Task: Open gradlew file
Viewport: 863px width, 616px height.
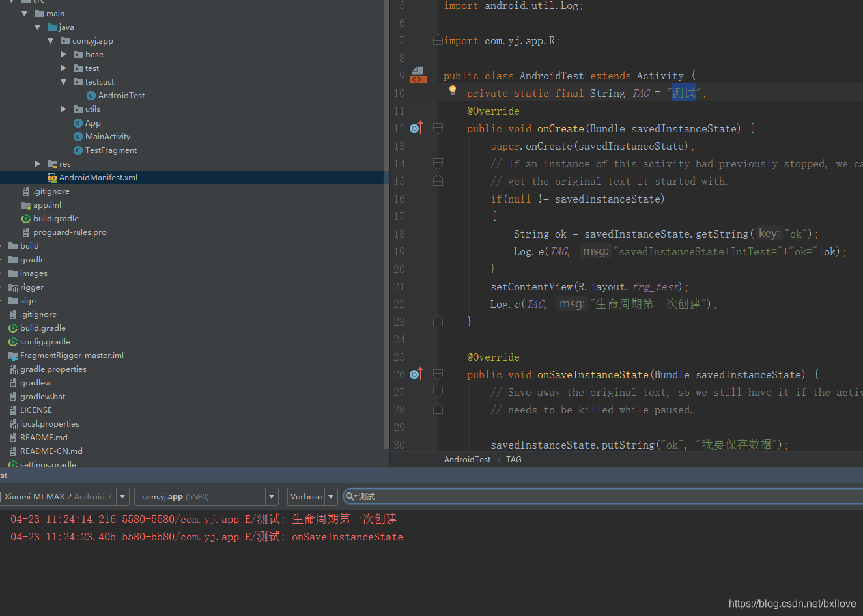Action: coord(35,382)
